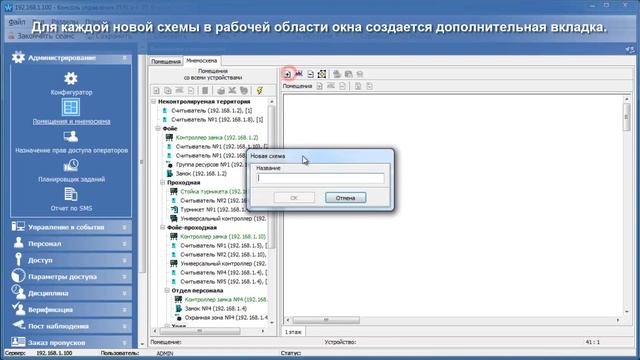Select Универсальный контроллер under Проходная
This screenshot has height=360, width=640.
point(223,218)
